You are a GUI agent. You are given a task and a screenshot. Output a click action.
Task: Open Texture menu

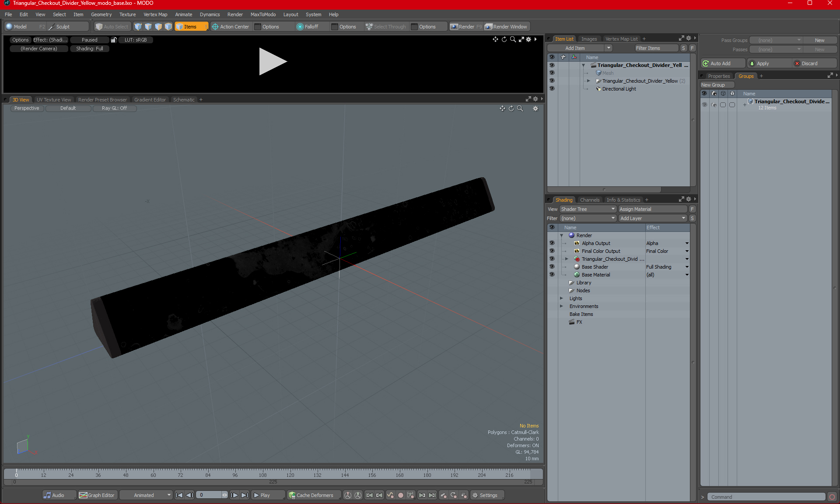127,14
